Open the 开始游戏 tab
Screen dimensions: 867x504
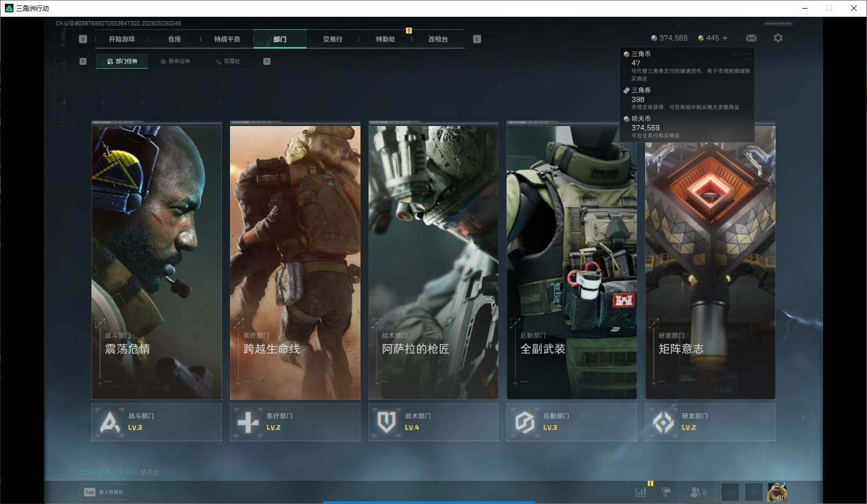pyautogui.click(x=121, y=39)
